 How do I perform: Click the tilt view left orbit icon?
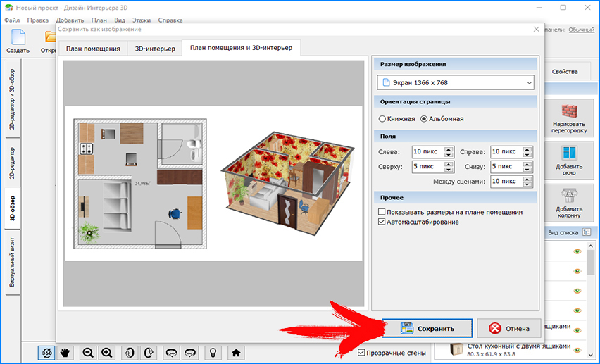(x=171, y=353)
